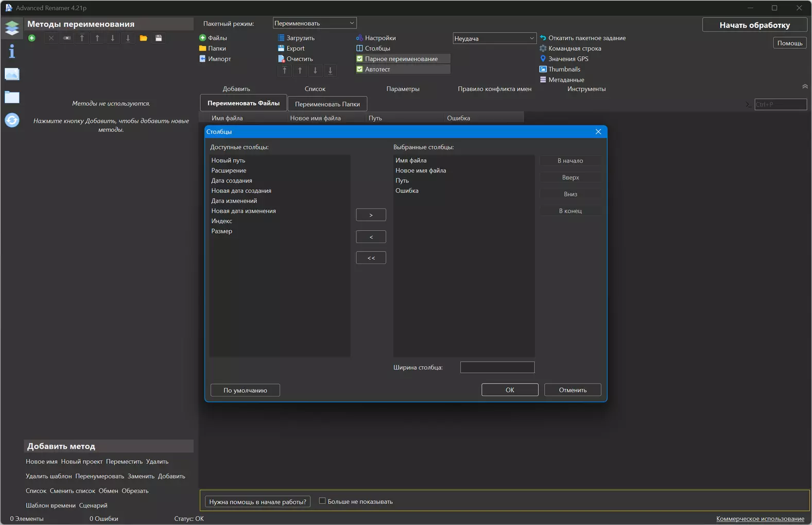This screenshot has width=812, height=525.
Task: Click in Ширина столбца input field
Action: point(497,367)
